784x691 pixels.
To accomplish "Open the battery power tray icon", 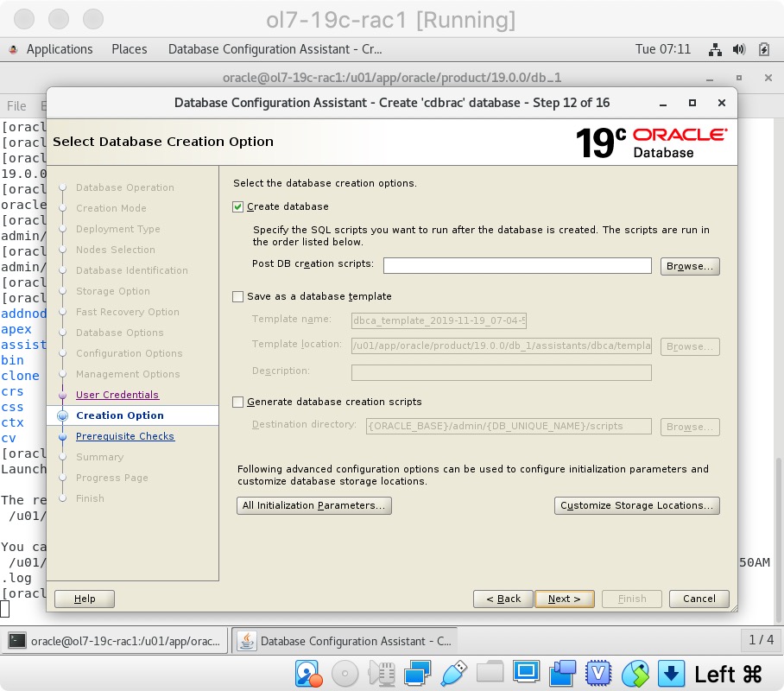I will (763, 49).
